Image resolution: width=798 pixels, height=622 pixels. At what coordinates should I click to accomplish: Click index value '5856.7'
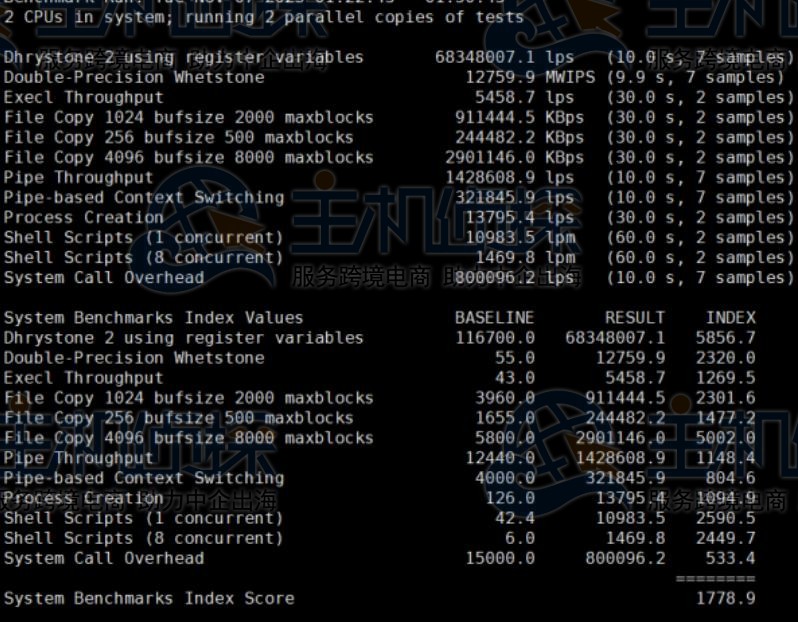click(x=725, y=338)
